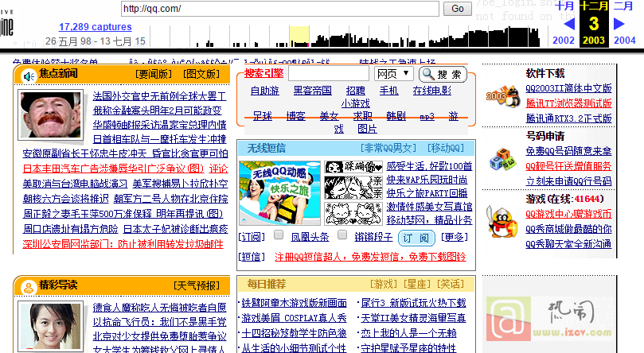This screenshot has height=353, width=644.
Task: Open the 移动QQ section
Action: click(x=446, y=148)
